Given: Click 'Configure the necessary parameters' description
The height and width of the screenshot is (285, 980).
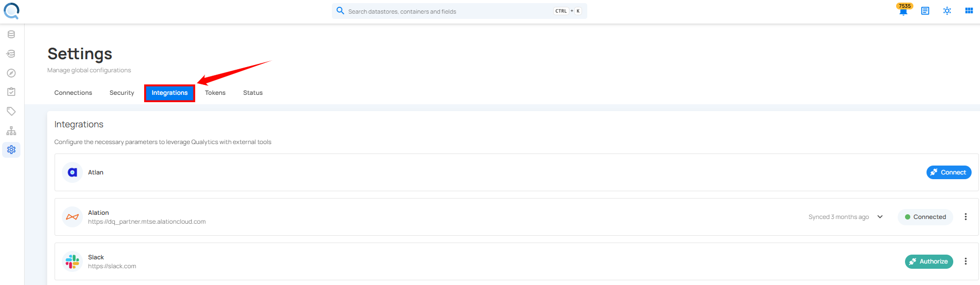Looking at the screenshot, I should click(x=163, y=142).
